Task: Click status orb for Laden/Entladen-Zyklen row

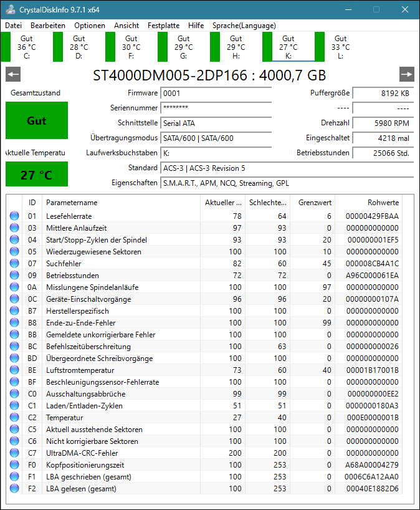Action: click(x=14, y=405)
